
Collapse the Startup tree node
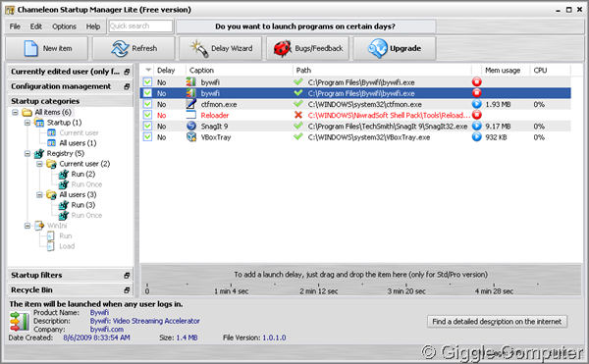pos(27,123)
